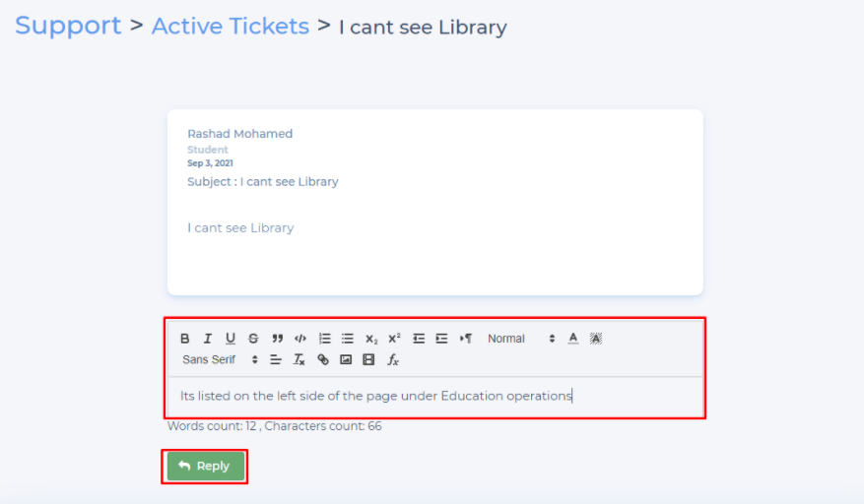Apply subscript formatting
864x504 pixels.
coord(371,339)
